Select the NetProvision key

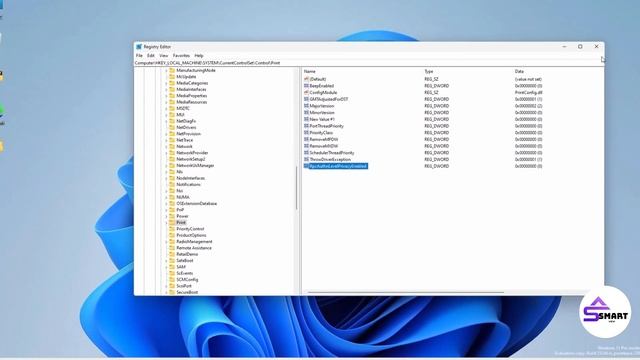click(189, 134)
